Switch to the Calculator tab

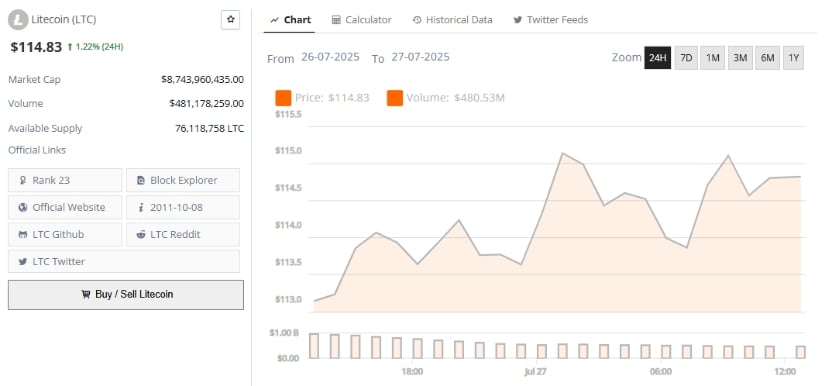362,20
